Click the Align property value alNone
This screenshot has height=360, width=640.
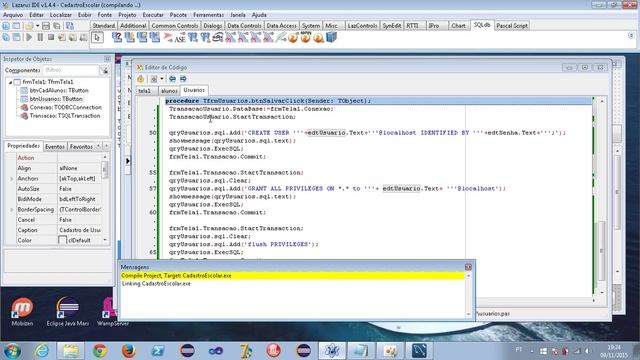click(x=79, y=168)
